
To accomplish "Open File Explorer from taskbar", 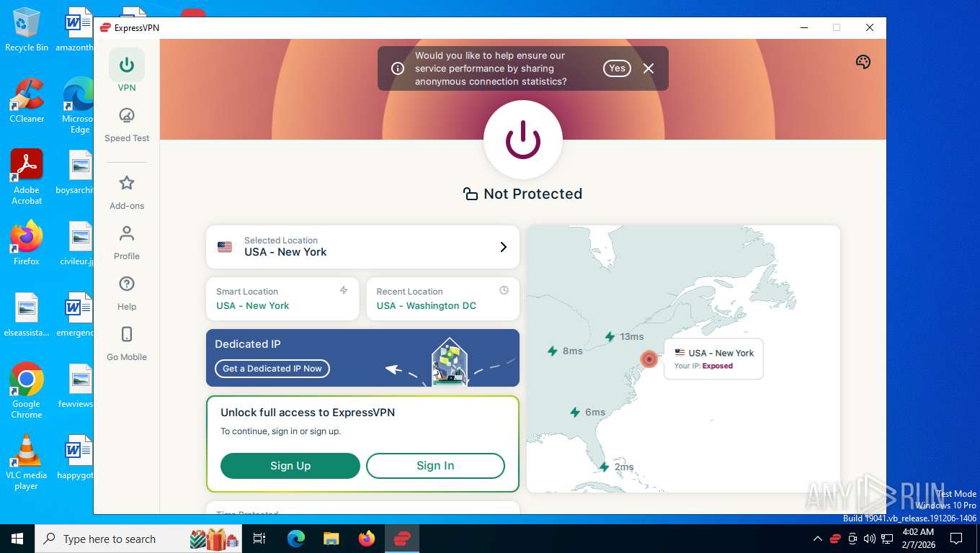I will click(331, 539).
